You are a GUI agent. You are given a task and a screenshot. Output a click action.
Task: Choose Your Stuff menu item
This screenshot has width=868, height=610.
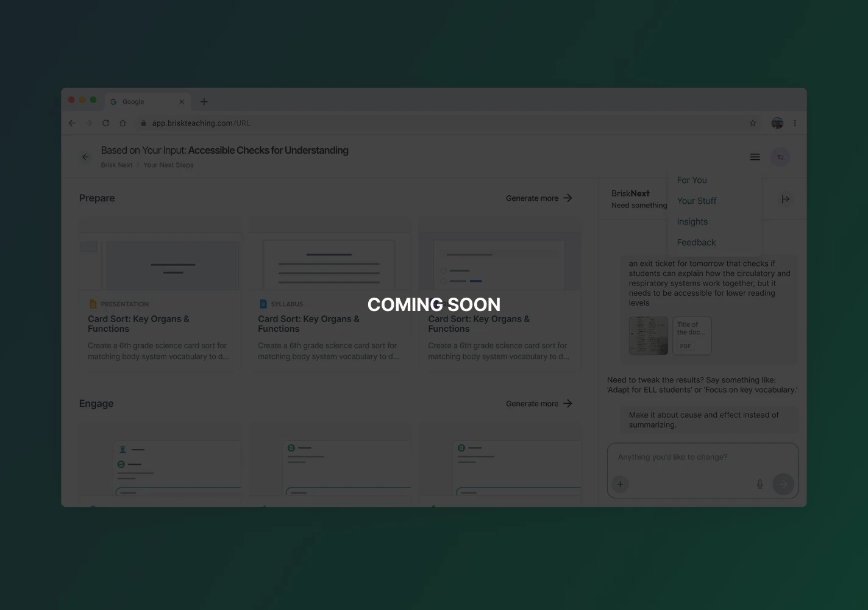tap(697, 201)
